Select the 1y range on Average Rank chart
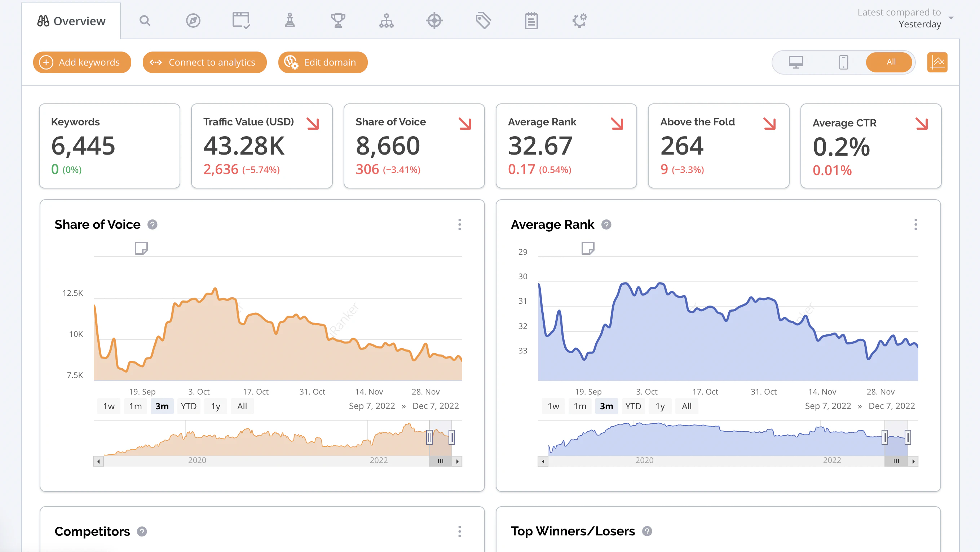 click(x=660, y=406)
